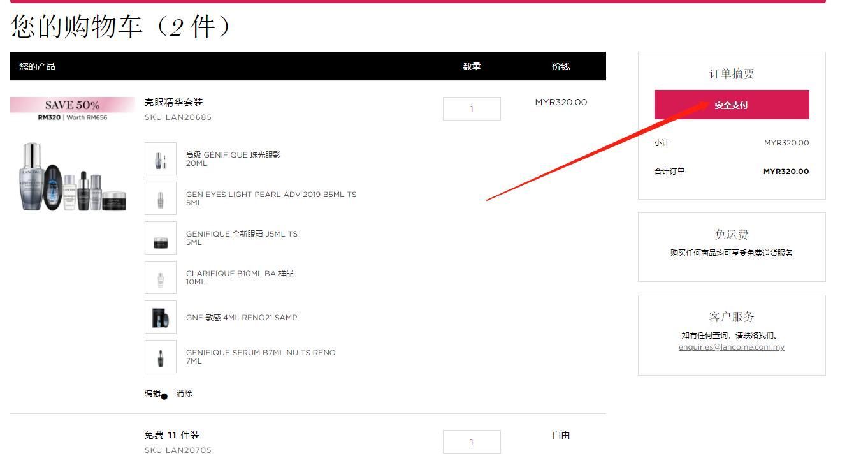Click the 免运费 heading
Screen dimensions: 868x465
point(732,235)
